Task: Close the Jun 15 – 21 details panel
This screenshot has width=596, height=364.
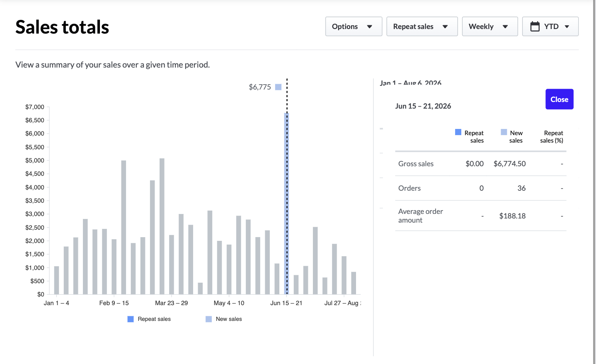Action: [x=559, y=99]
